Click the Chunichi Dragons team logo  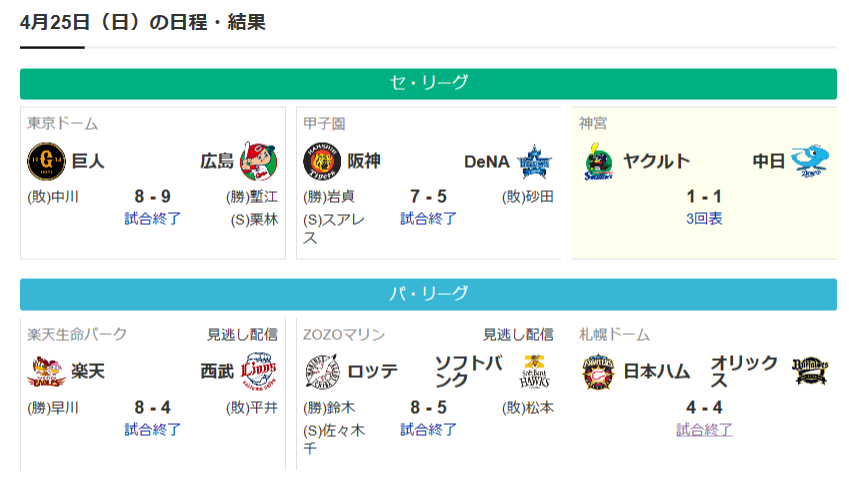(x=810, y=161)
